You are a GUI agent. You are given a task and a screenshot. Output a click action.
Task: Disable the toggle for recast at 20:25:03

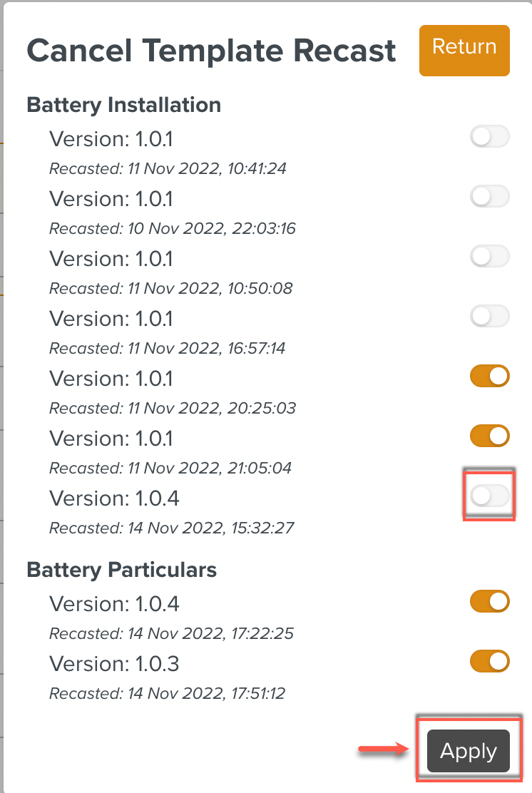pyautogui.click(x=490, y=376)
